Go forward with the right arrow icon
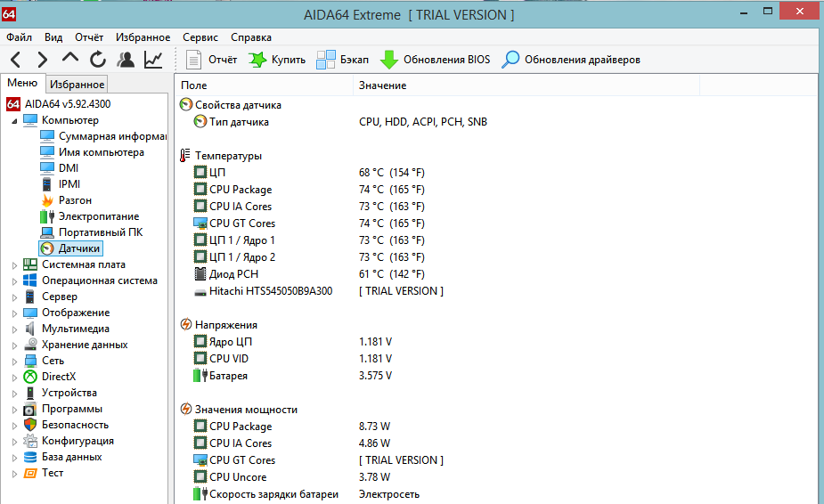The width and height of the screenshot is (824, 504). pyautogui.click(x=43, y=60)
